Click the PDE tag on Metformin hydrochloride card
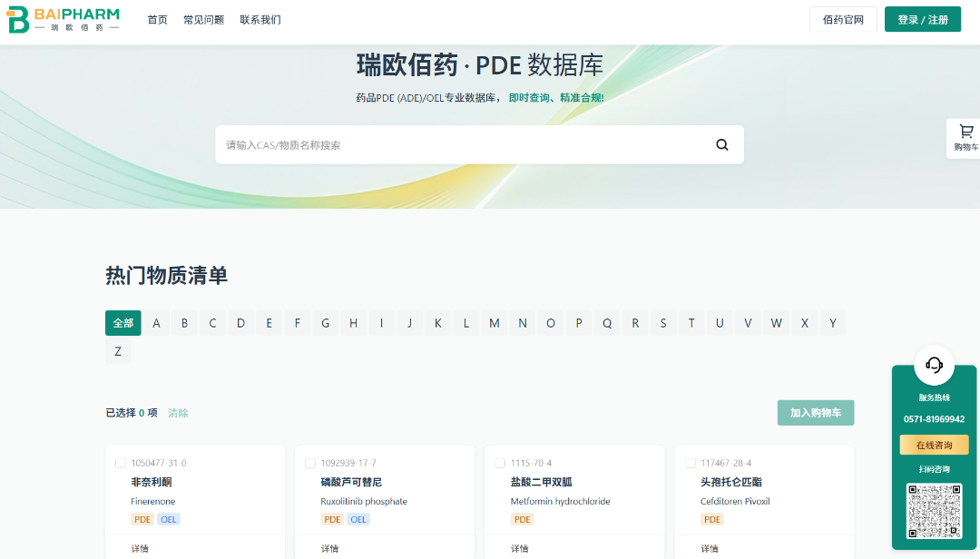 click(523, 520)
